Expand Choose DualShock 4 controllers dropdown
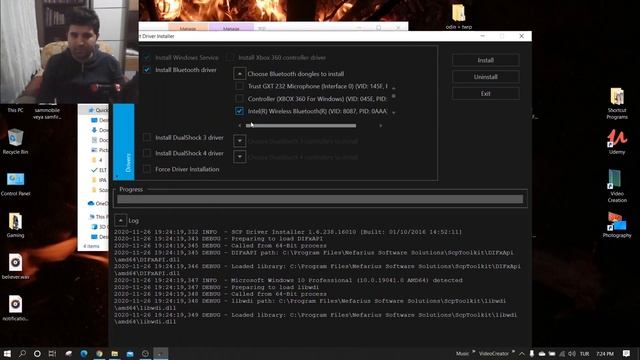 (240, 157)
